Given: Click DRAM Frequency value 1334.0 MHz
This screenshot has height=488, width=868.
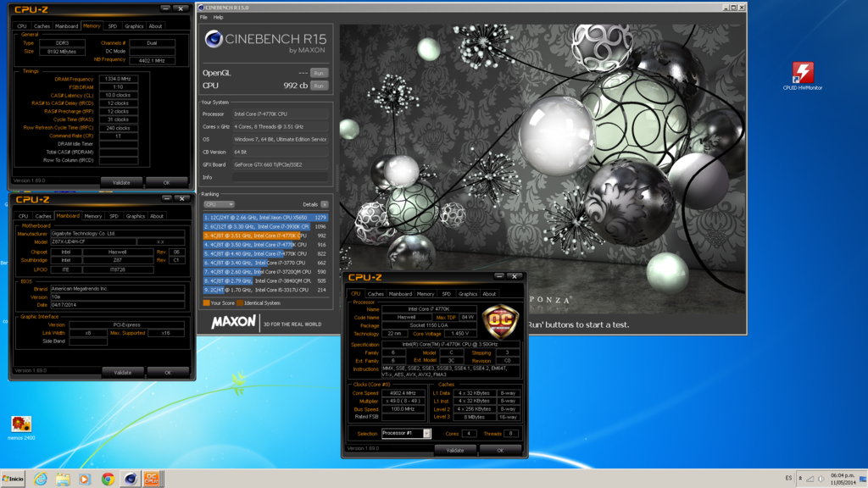Looking at the screenshot, I should tap(118, 79).
